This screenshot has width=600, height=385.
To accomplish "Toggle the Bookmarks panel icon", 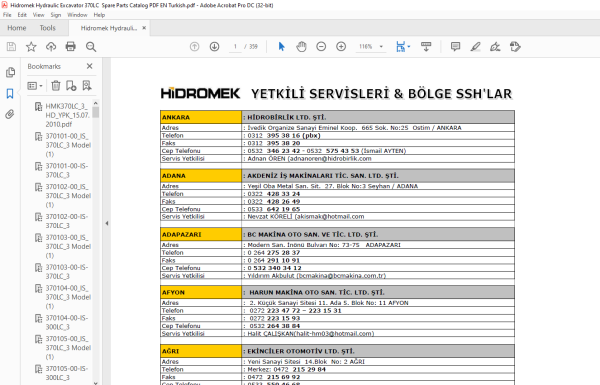I will click(10, 93).
